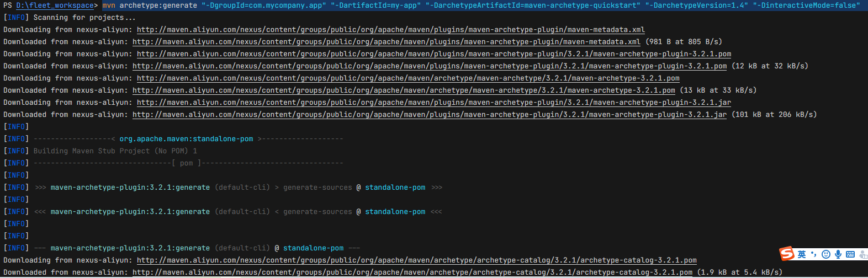Open the Downloaded maven-metadata.xml URL

point(386,42)
